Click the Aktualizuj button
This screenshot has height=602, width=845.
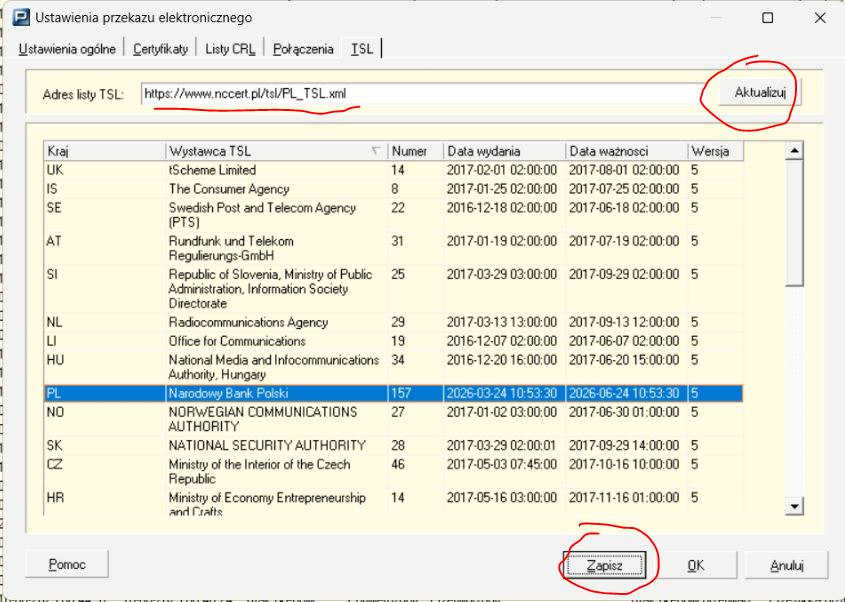pyautogui.click(x=760, y=93)
